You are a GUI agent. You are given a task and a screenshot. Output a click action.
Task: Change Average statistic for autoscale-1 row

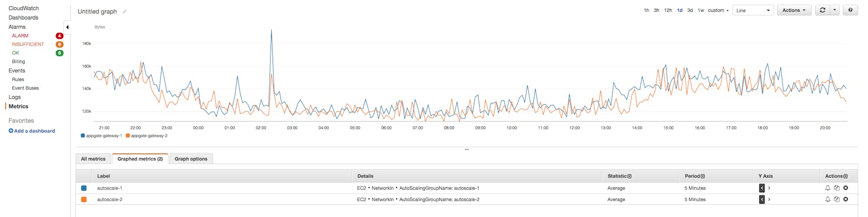[x=616, y=188]
